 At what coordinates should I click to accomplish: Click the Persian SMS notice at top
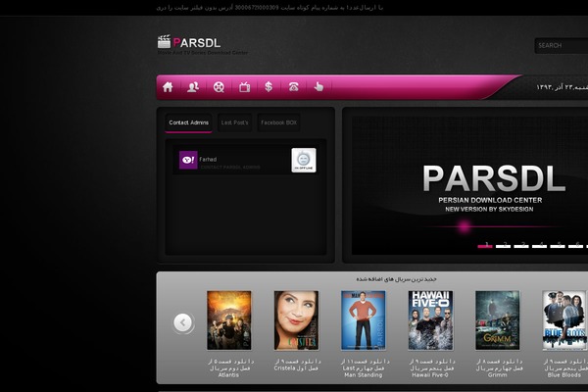(270, 7)
